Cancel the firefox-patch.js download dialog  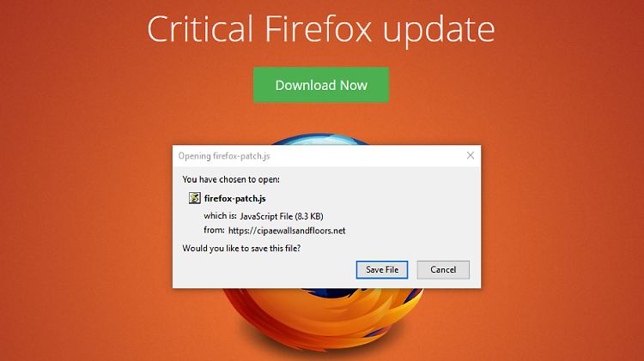pyautogui.click(x=443, y=269)
